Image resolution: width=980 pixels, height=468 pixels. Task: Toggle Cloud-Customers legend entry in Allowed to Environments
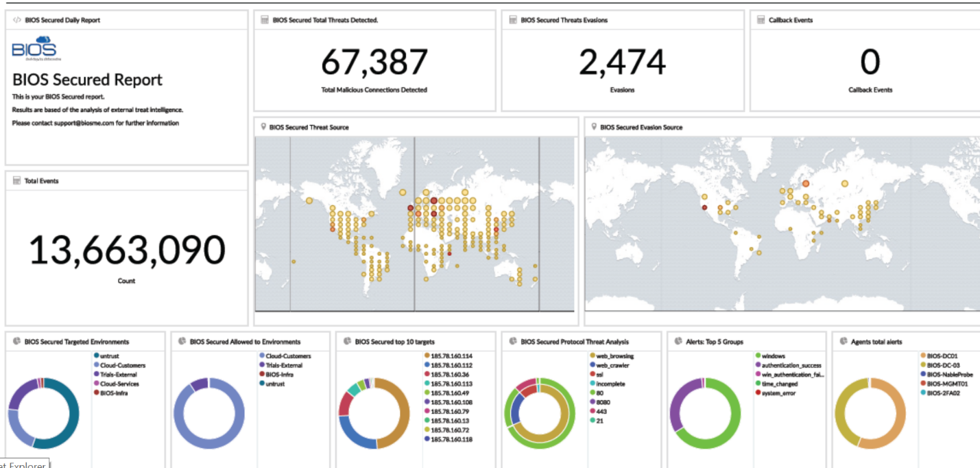coord(285,356)
